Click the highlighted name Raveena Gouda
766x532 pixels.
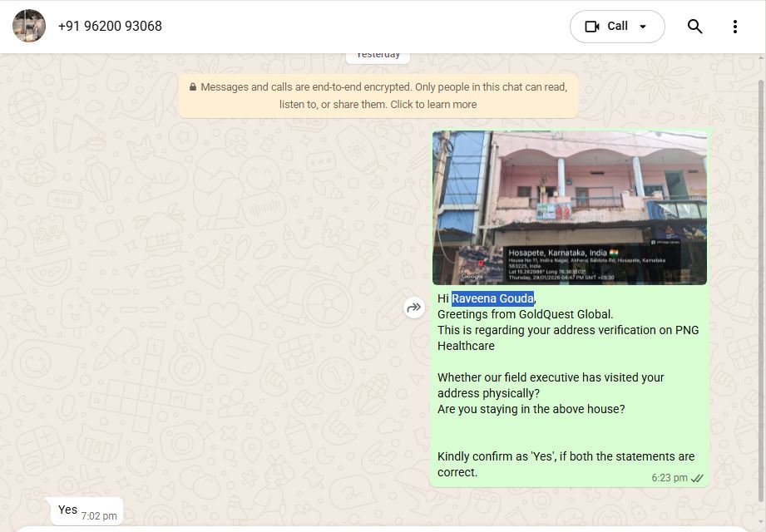tap(492, 298)
